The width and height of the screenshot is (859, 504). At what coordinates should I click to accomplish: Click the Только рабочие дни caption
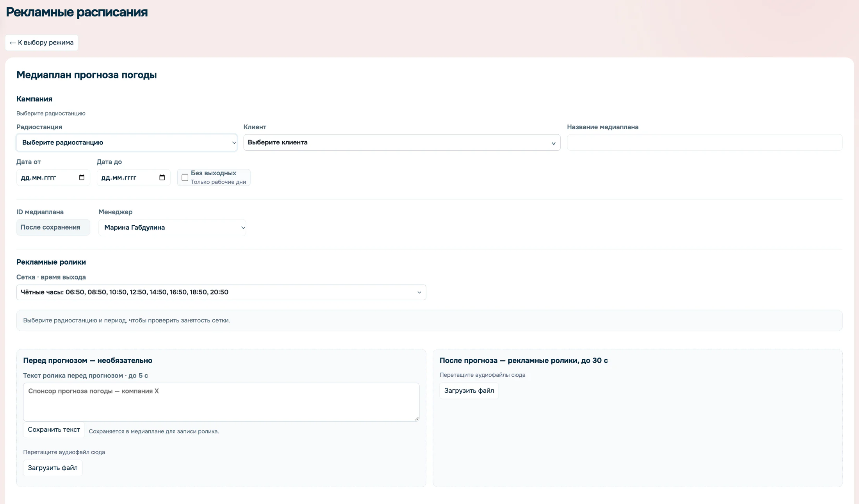(218, 182)
